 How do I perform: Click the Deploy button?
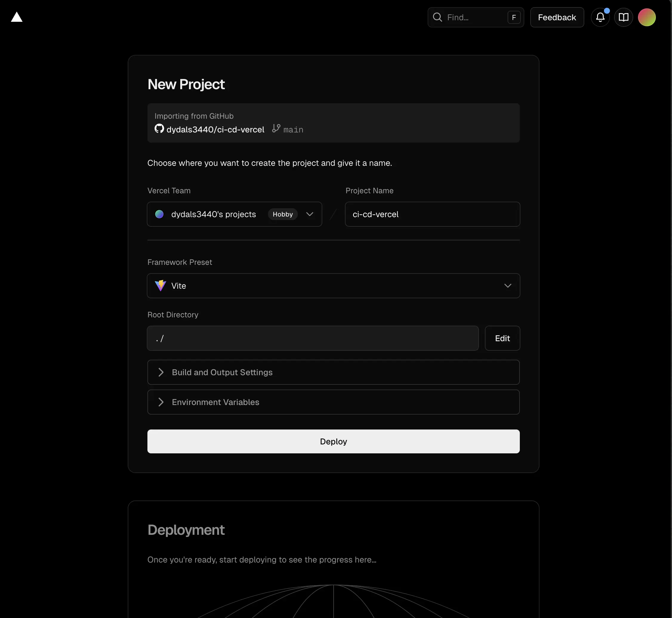click(333, 441)
